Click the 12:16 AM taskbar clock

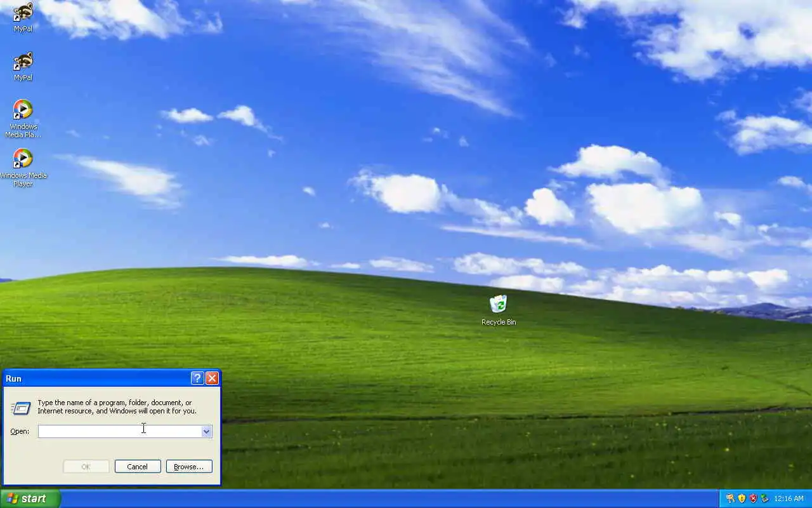tap(789, 499)
